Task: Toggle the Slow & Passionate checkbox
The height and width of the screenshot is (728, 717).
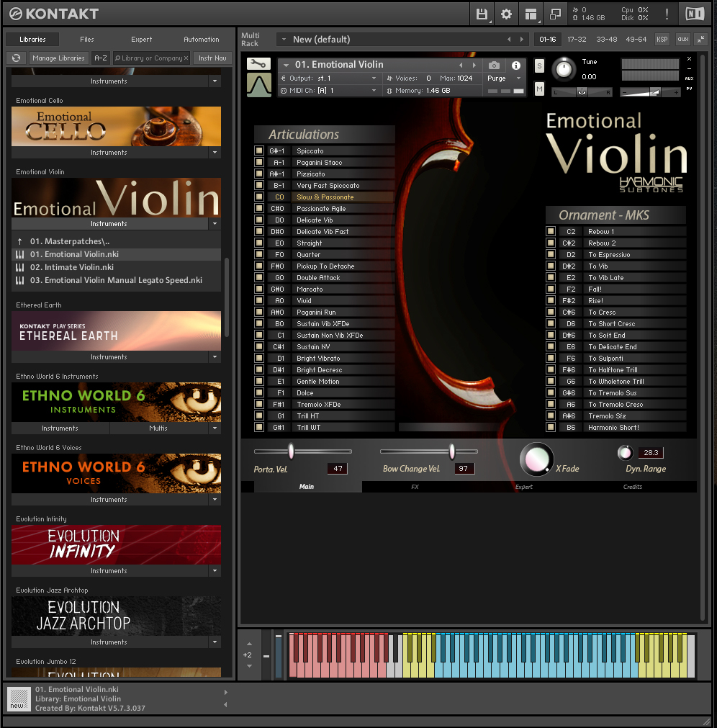Action: (259, 197)
